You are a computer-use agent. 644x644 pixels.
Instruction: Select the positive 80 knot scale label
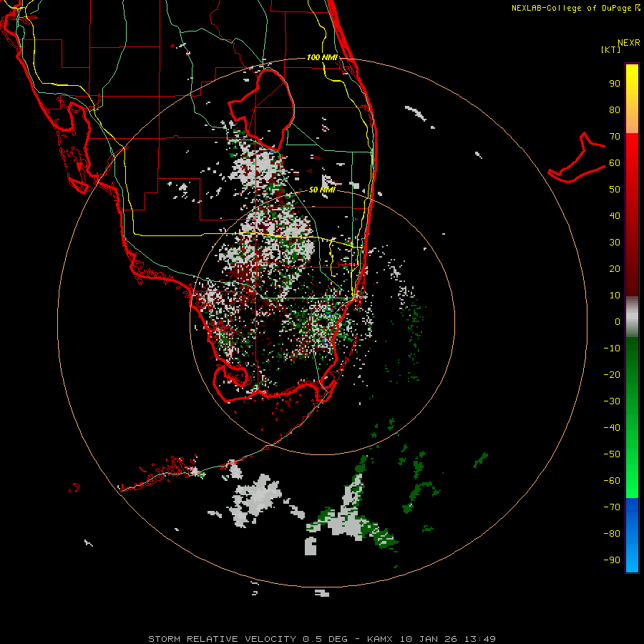(615, 109)
